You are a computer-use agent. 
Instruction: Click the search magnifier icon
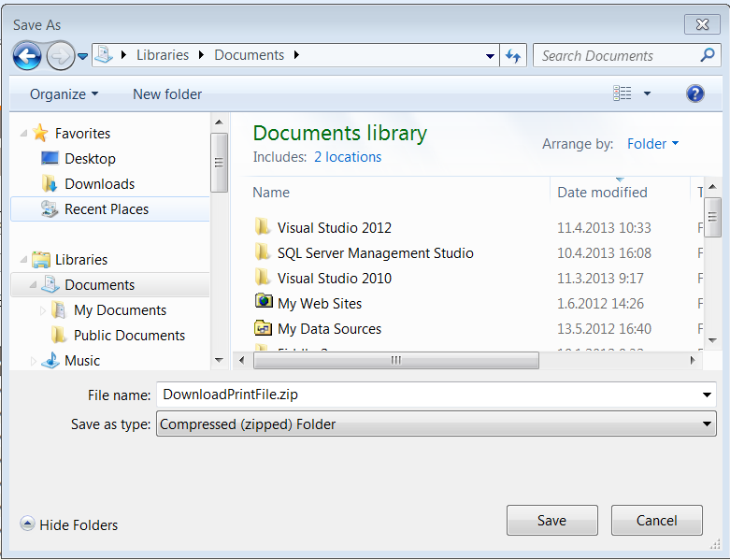point(708,55)
